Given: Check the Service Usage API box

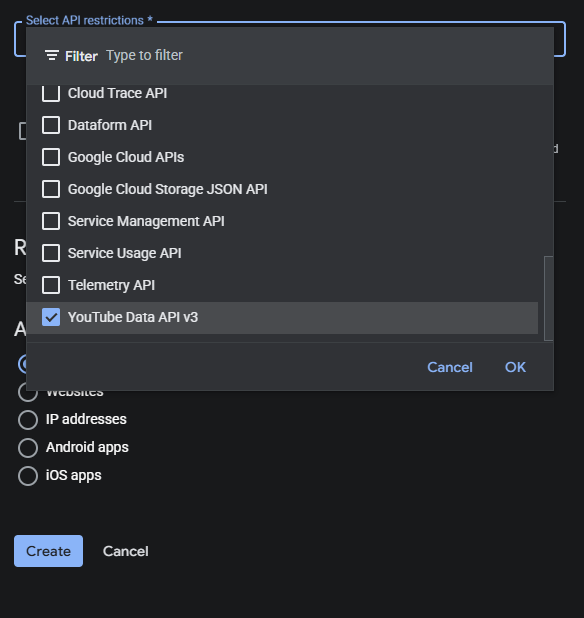Looking at the screenshot, I should pos(51,253).
